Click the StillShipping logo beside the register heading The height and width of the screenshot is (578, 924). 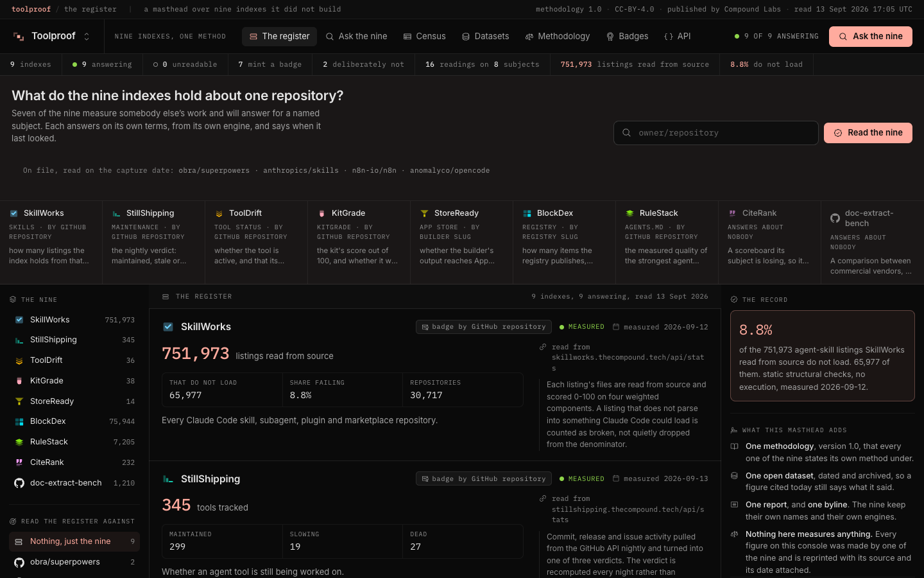point(168,479)
